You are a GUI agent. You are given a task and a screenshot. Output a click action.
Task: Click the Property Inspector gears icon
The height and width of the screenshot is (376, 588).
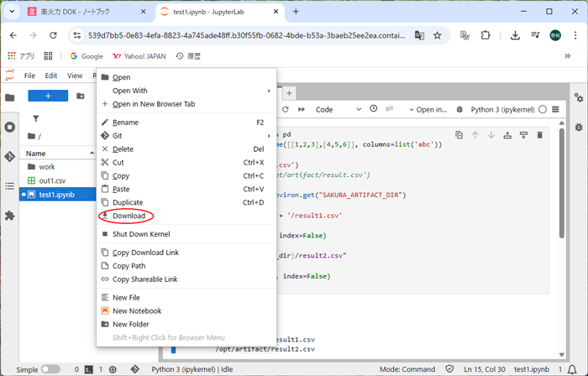click(x=578, y=97)
